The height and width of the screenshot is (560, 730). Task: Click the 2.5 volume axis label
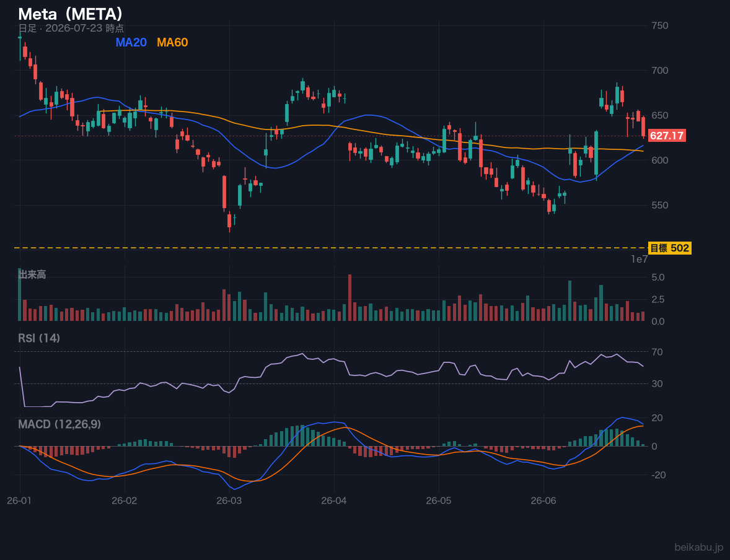point(658,299)
